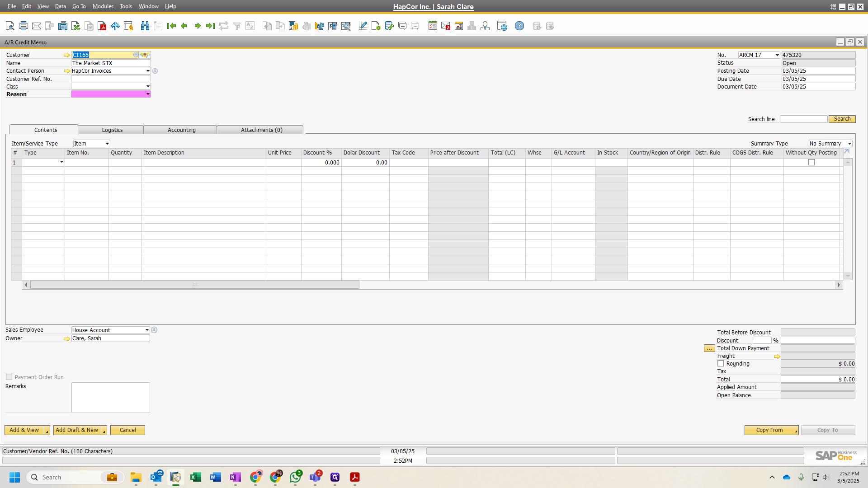Click the binoculars Find icon
The width and height of the screenshot is (868, 488).
point(145,26)
